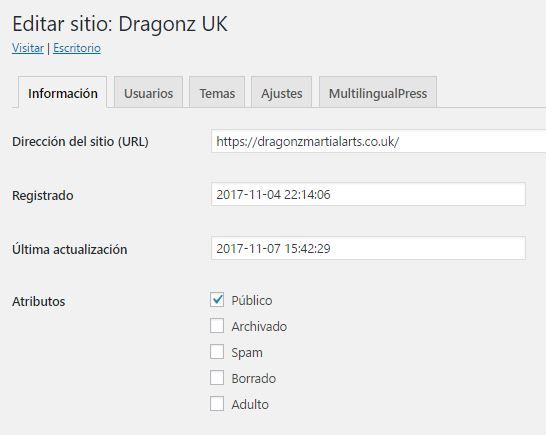Open the Visitar link
546x435 pixels.
28,48
